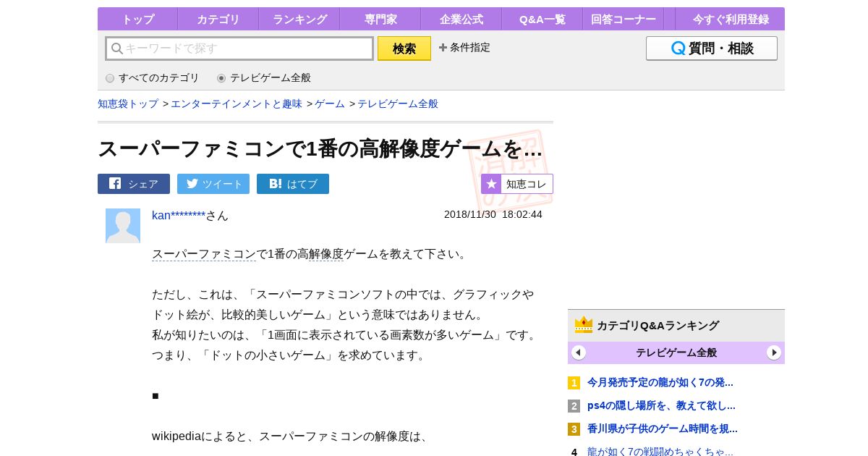Click the rank number 4
Viewport: 868px width, 456px height.
tap(574, 452)
